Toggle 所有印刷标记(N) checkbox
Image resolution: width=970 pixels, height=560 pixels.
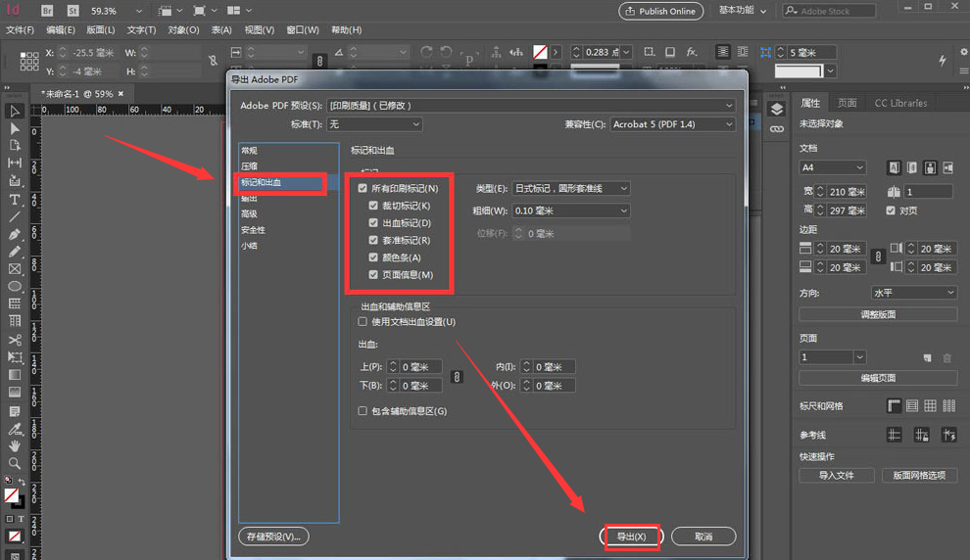(363, 188)
